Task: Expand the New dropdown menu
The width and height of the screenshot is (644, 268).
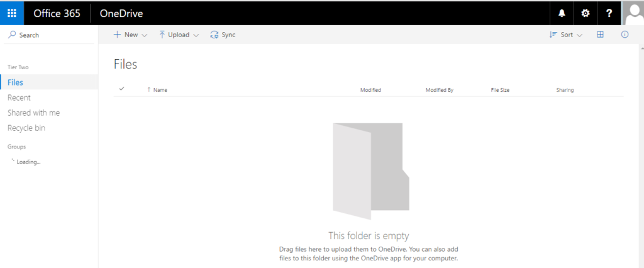Action: point(130,35)
